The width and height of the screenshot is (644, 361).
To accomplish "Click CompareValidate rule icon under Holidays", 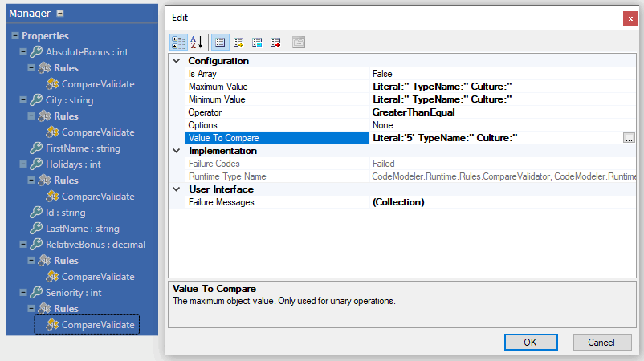I will tap(52, 196).
